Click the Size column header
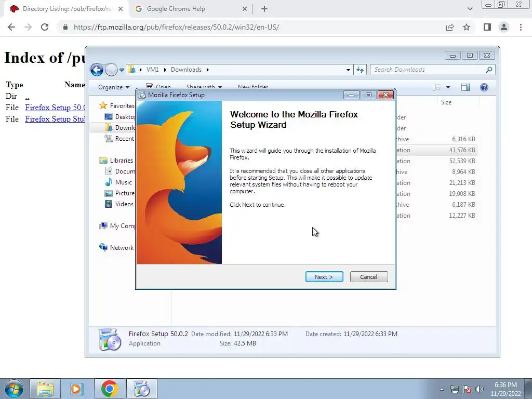This screenshot has height=399, width=532. [446, 102]
